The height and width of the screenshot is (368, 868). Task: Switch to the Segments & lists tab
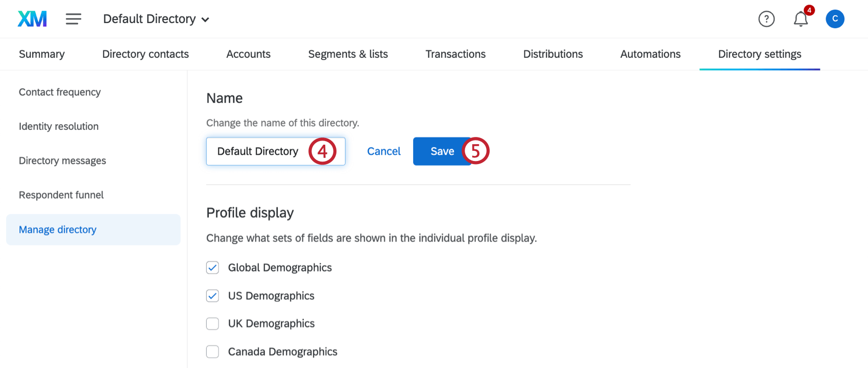(348, 54)
